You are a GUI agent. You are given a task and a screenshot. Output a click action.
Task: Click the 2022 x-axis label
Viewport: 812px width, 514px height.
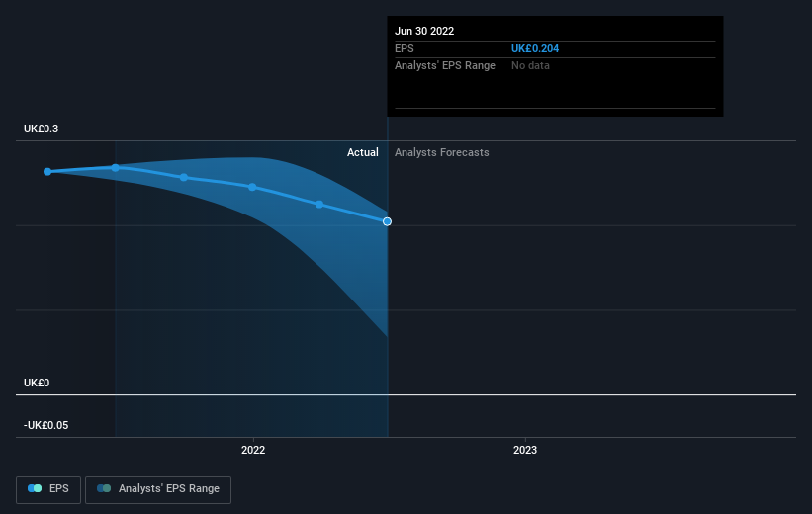253,450
